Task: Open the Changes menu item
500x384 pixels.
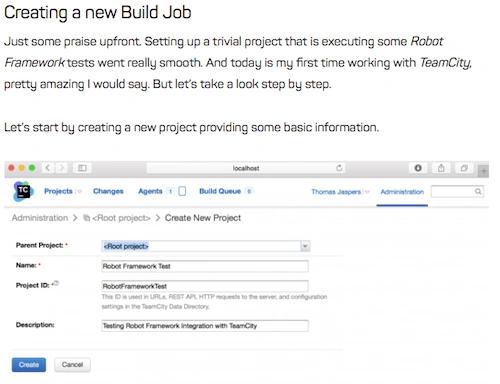Action: coord(108,191)
